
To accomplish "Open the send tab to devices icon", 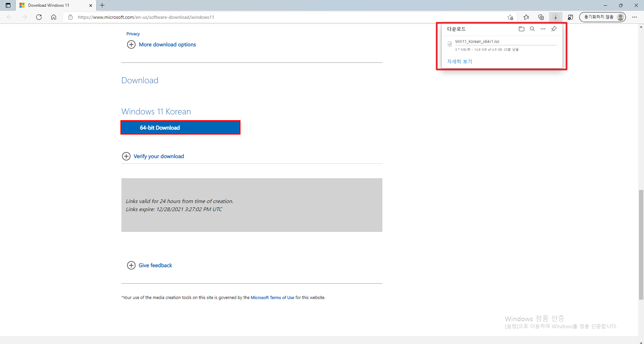I will tap(570, 17).
